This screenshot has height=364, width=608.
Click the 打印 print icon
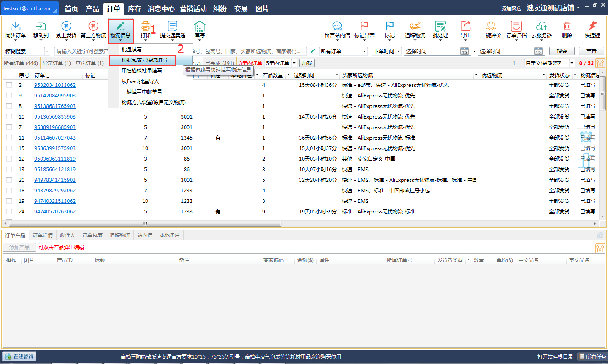tap(146, 26)
